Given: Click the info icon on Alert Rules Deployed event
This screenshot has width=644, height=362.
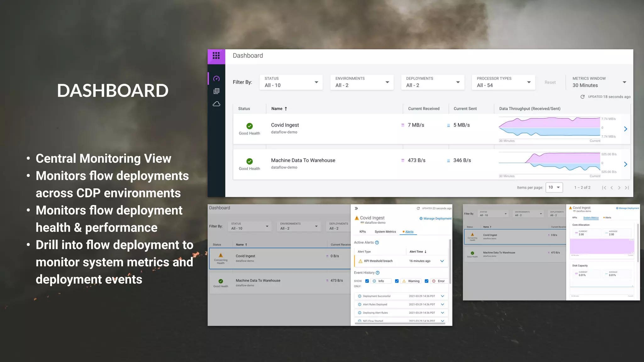Looking at the screenshot, I should coord(359,304).
